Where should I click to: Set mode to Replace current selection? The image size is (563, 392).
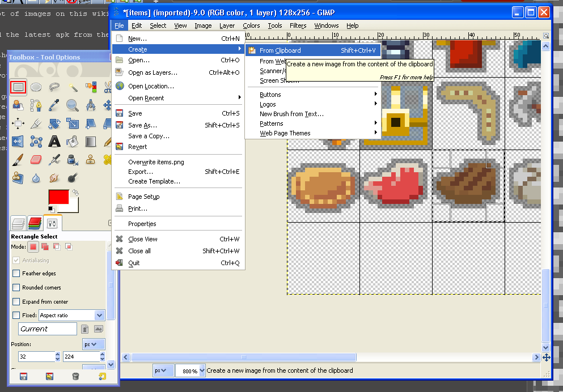[33, 247]
